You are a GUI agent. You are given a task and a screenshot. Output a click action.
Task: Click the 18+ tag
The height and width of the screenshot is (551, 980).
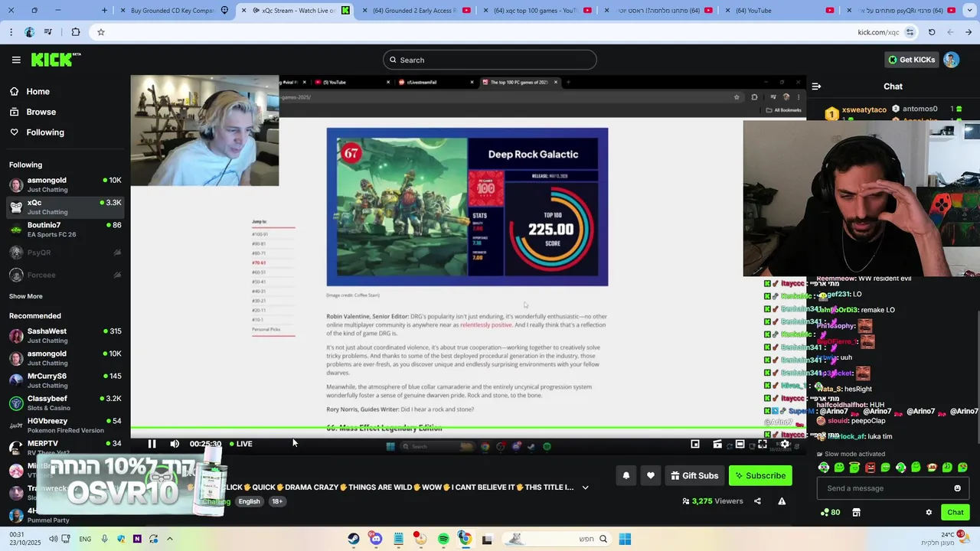(277, 501)
